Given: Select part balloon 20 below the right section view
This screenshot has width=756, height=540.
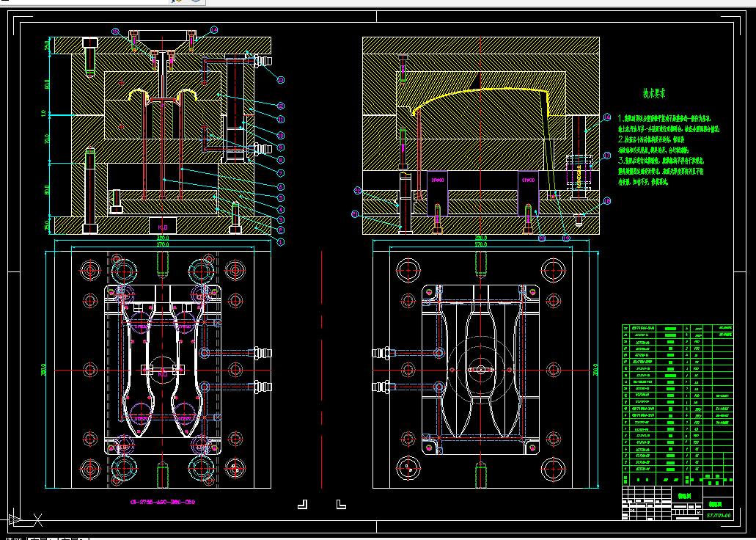Looking at the screenshot, I should (x=541, y=238).
